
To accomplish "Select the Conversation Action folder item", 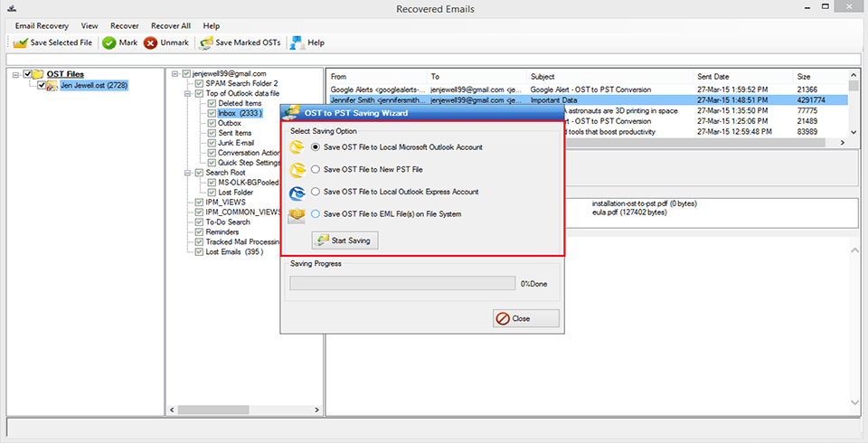I will tap(248, 153).
